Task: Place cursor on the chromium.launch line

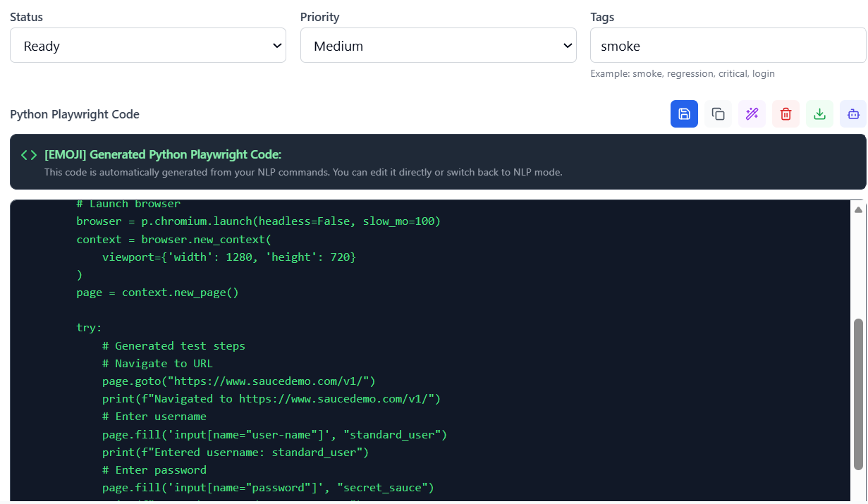Action: click(x=258, y=221)
